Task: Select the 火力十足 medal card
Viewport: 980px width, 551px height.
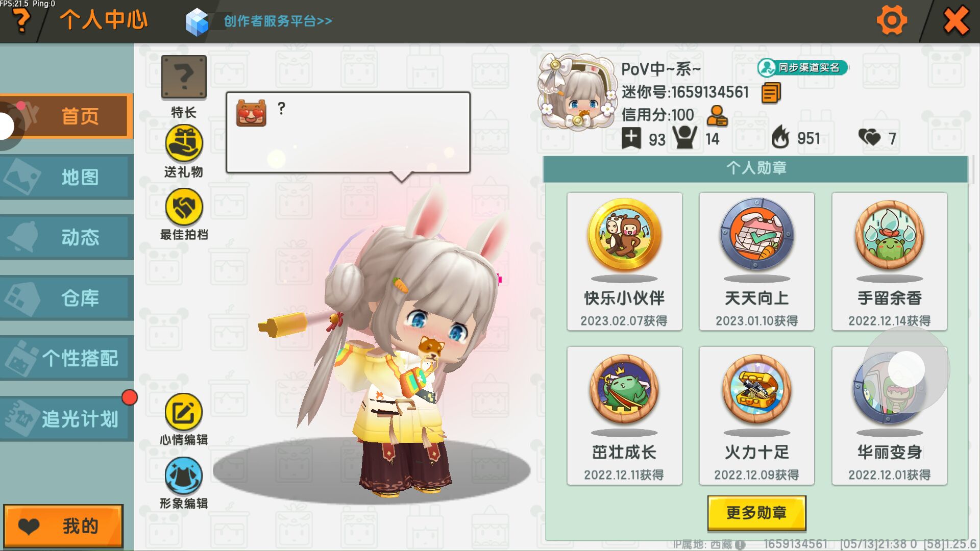Action: tap(756, 415)
